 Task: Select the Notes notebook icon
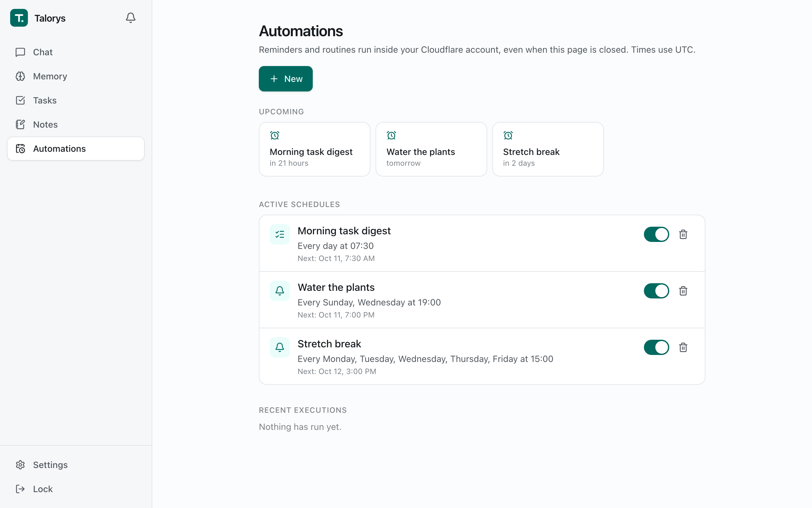pos(21,125)
